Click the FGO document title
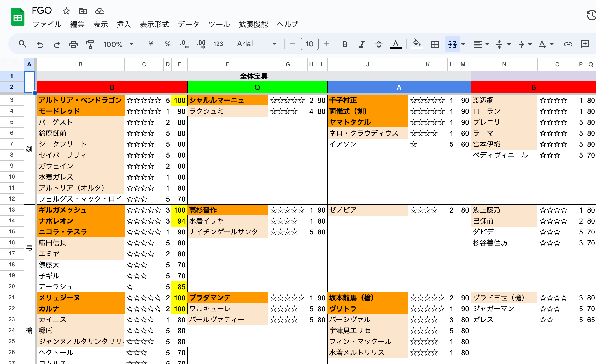 (x=42, y=10)
